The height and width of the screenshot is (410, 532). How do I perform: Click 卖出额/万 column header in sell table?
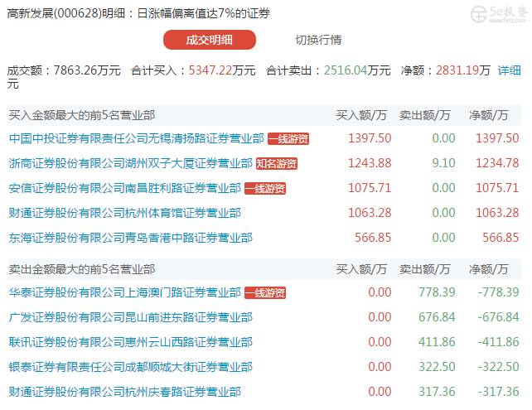425,269
